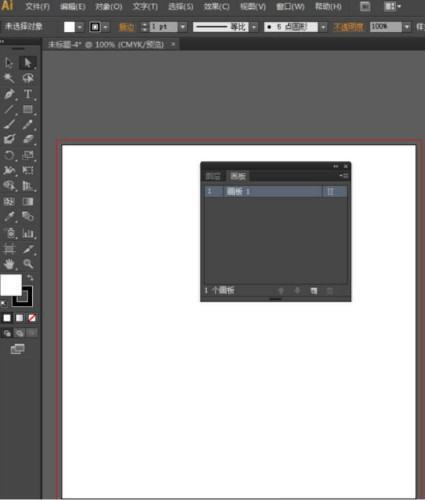Click the large white Fill swatch
Viewport: 425px width, 500px height.
click(x=11, y=285)
